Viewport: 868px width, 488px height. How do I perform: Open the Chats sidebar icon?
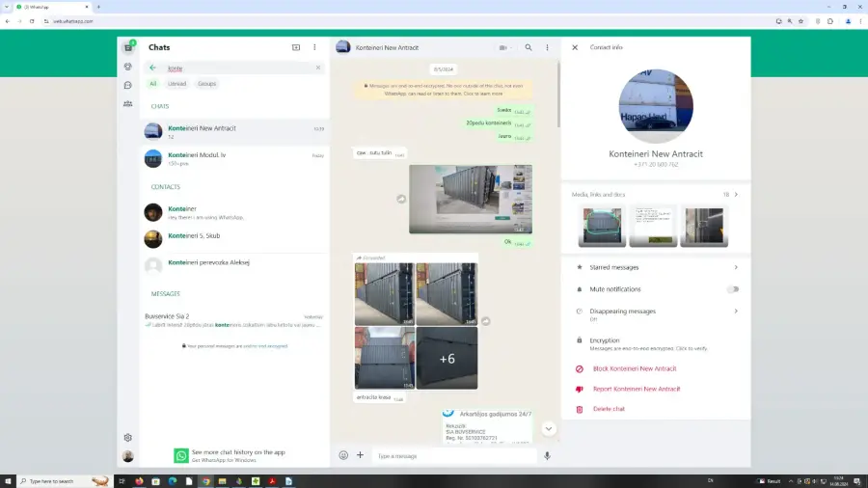128,47
